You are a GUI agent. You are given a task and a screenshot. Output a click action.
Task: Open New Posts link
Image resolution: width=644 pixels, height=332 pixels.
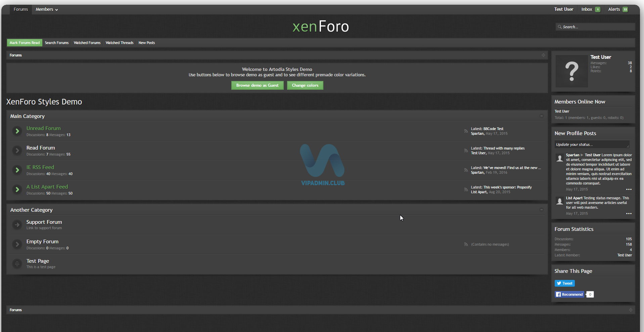coord(147,43)
